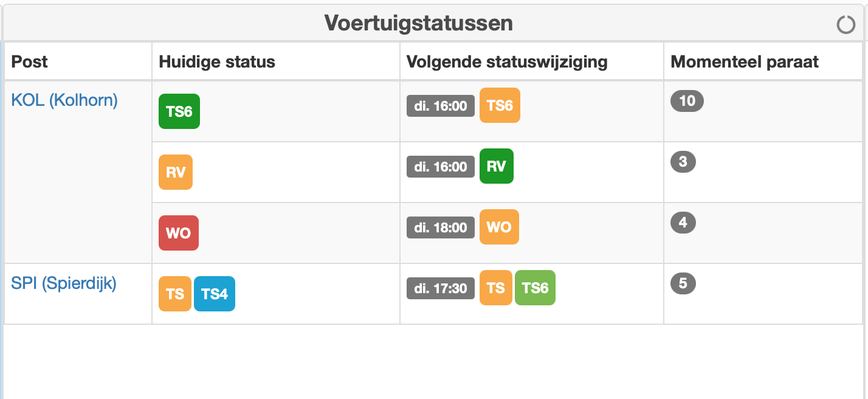Click the Voertuigstatussen panel title
Image resolution: width=868 pixels, height=399 pixels.
[418, 23]
